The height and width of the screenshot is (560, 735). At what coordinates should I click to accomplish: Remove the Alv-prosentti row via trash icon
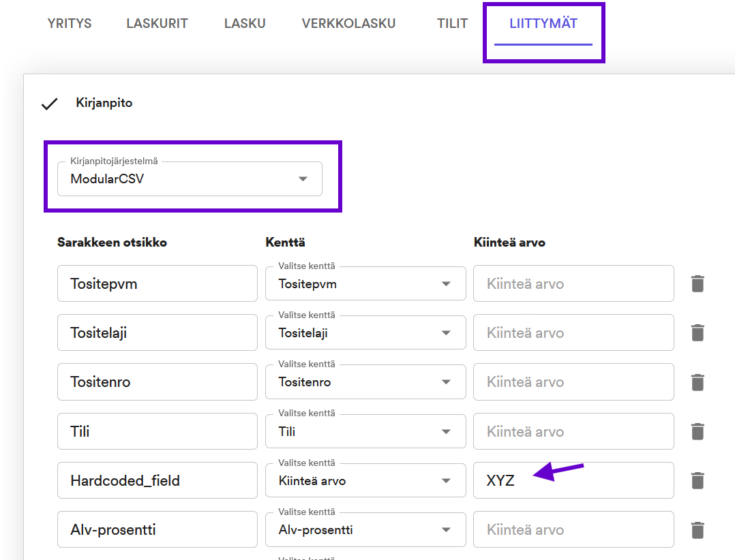point(697,530)
